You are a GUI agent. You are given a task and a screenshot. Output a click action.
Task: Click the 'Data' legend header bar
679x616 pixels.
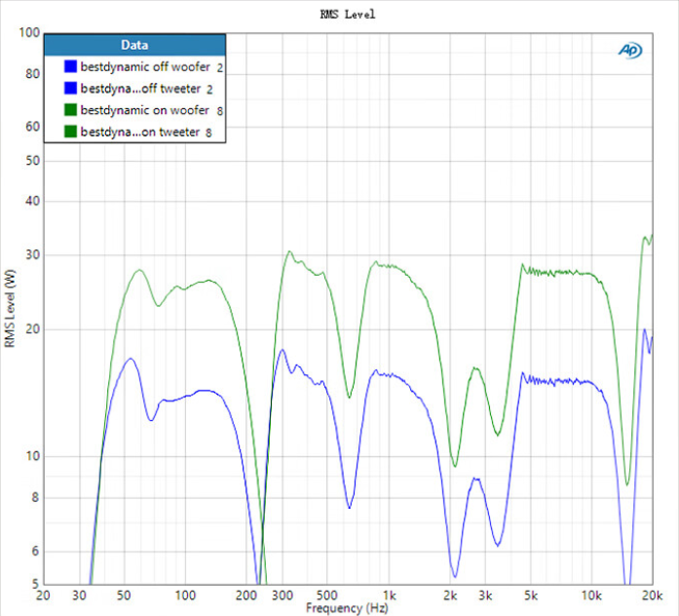point(134,45)
